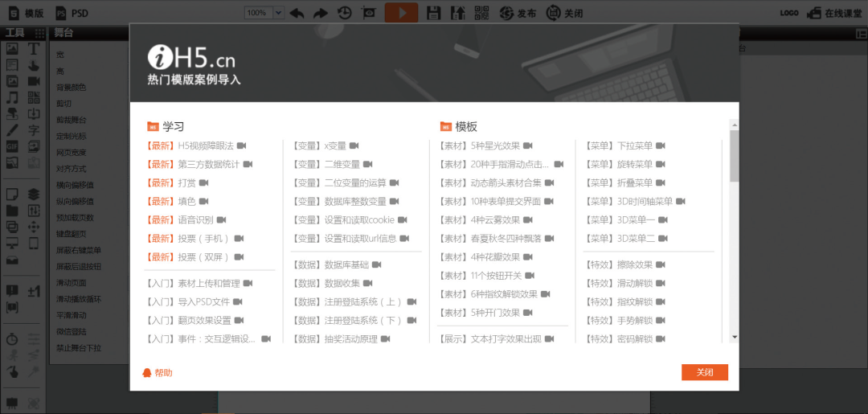
Task: Click 禁止舞台下拉 property in stage panel
Action: pyautogui.click(x=79, y=348)
